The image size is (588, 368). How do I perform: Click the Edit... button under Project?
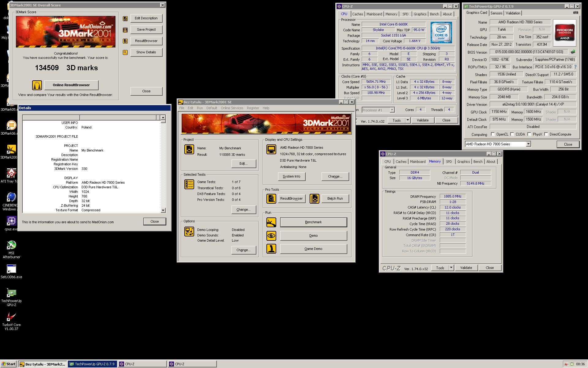coord(244,164)
